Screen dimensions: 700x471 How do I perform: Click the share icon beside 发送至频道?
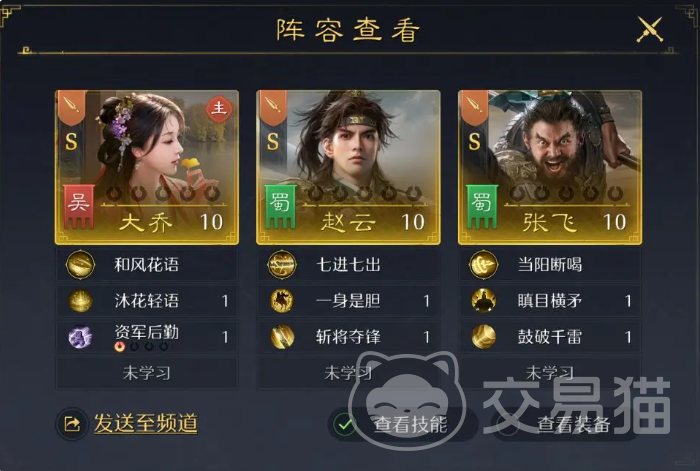click(72, 424)
